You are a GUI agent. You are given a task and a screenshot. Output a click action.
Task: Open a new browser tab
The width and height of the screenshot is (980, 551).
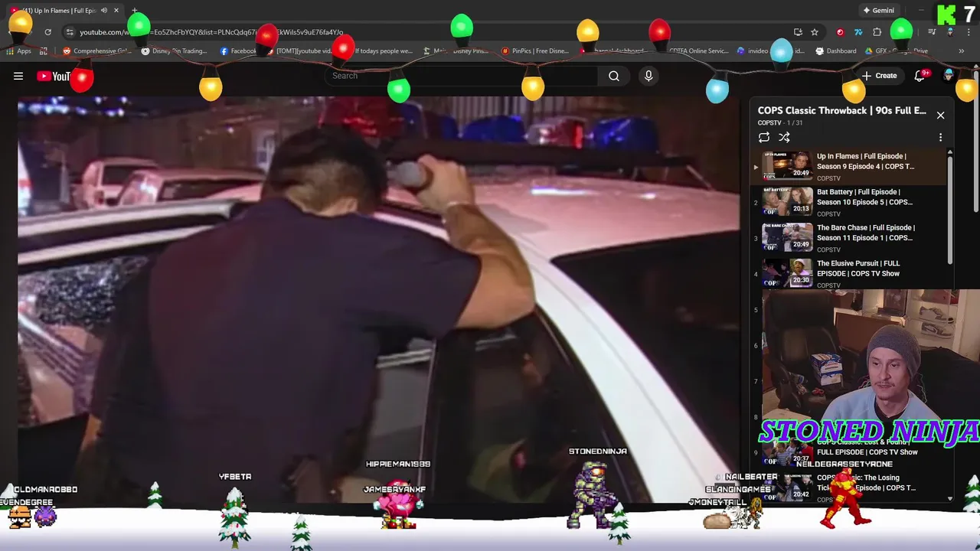pos(135,11)
